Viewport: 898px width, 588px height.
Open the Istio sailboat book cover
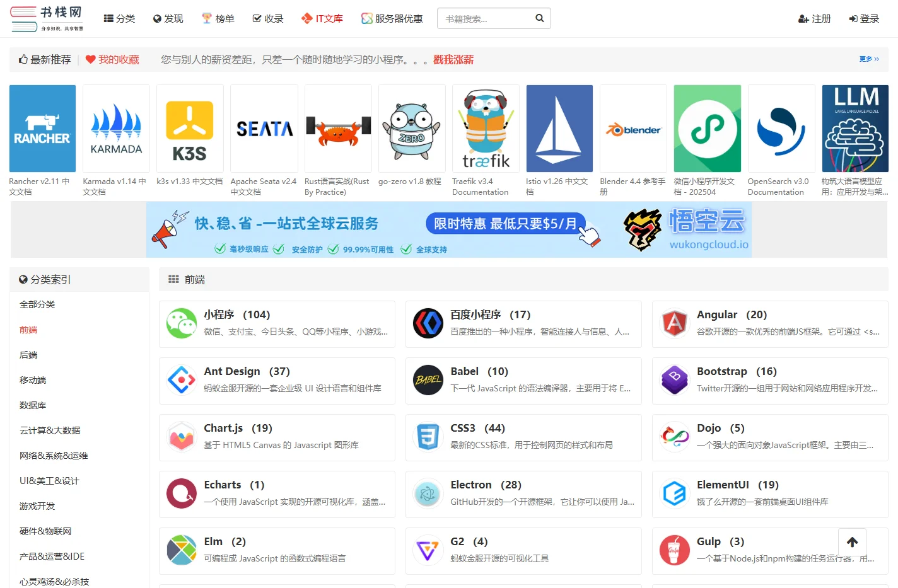tap(559, 129)
